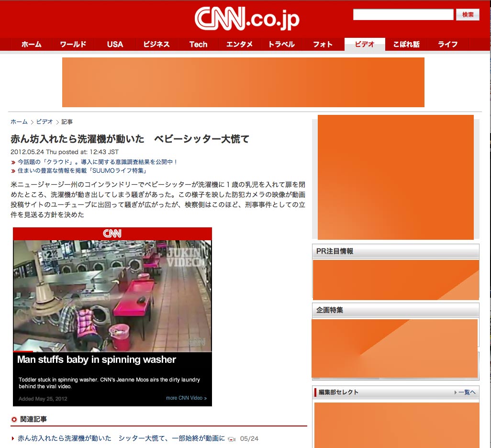Click the article headline 赤ん坊入れたら洗濯機が動いた
Screen dimensions: 491x448
130,139
